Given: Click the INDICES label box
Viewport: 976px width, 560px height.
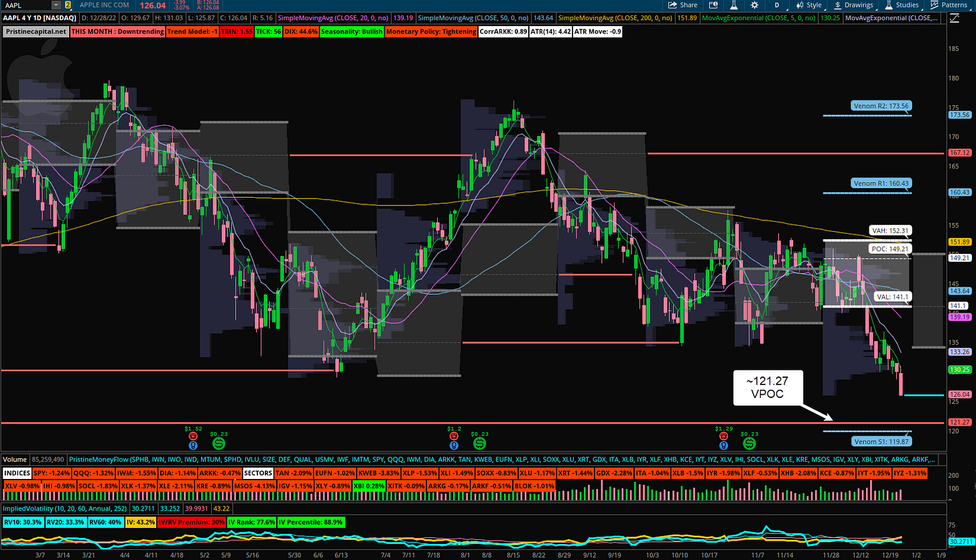Looking at the screenshot, I should [x=17, y=473].
